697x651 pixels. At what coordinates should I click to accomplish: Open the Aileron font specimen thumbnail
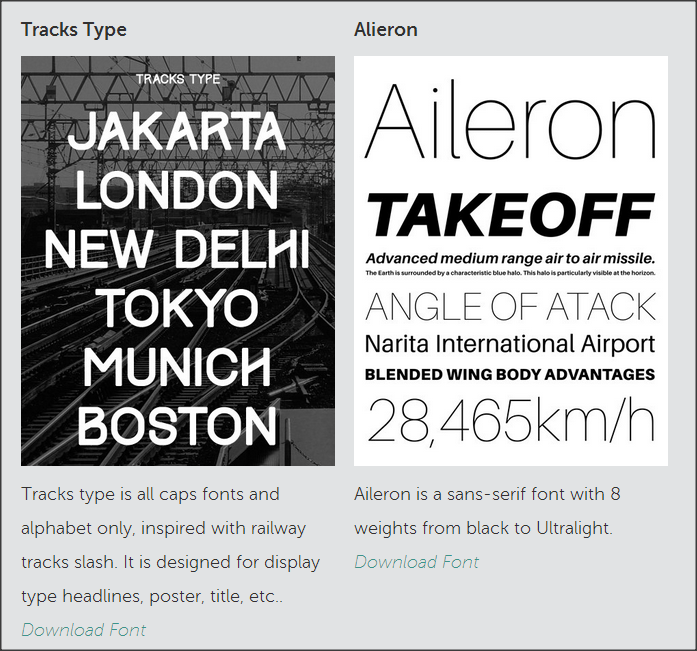click(511, 261)
